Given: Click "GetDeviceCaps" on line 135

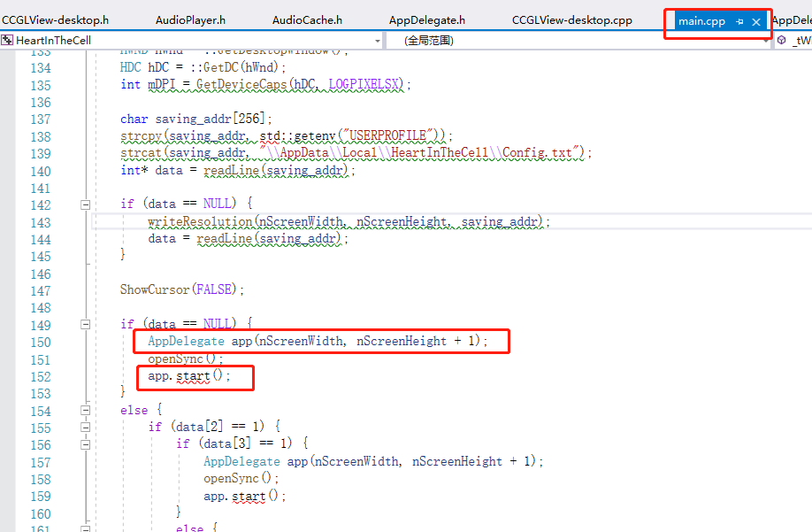Looking at the screenshot, I should [241, 84].
